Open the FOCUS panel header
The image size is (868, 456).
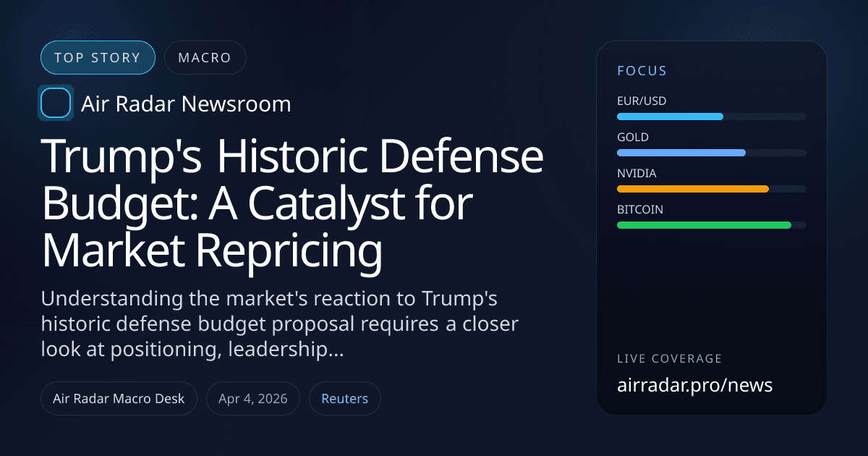click(641, 71)
